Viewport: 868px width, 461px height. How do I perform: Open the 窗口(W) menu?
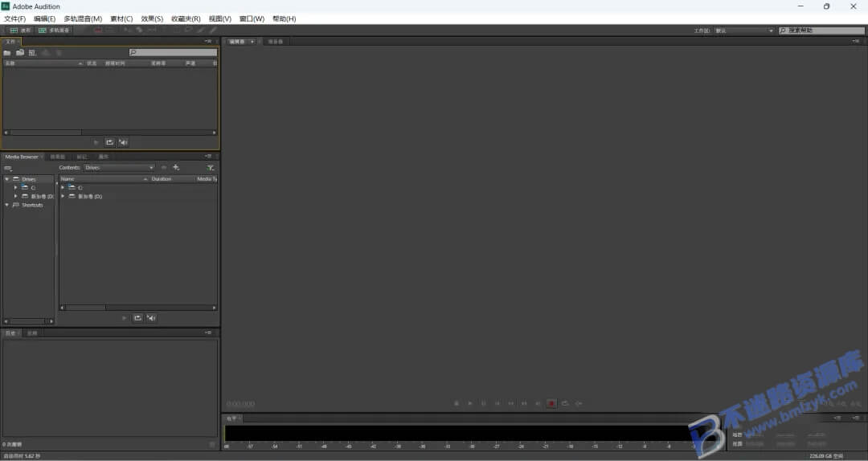pos(252,18)
